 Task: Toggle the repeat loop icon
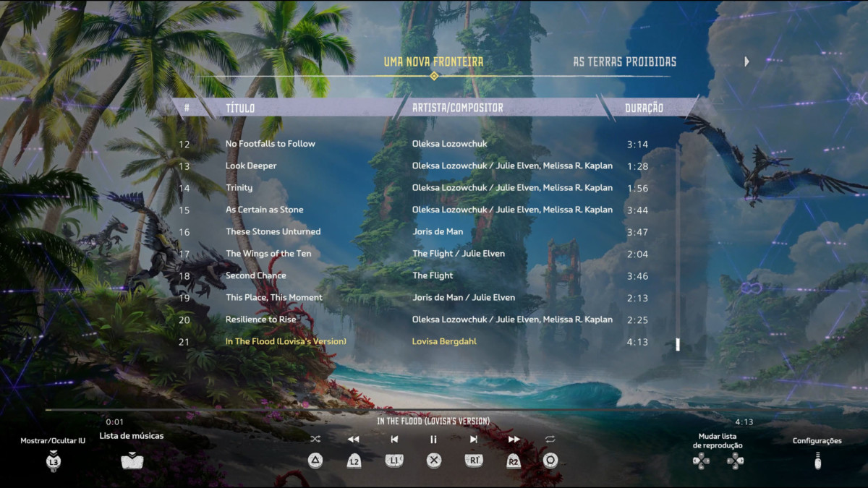pos(550,439)
